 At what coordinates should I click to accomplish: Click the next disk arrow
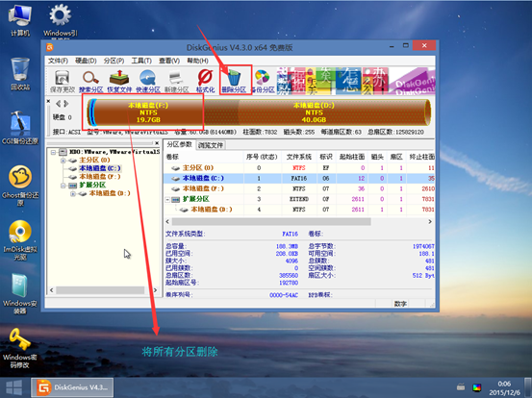pyautogui.click(x=66, y=104)
